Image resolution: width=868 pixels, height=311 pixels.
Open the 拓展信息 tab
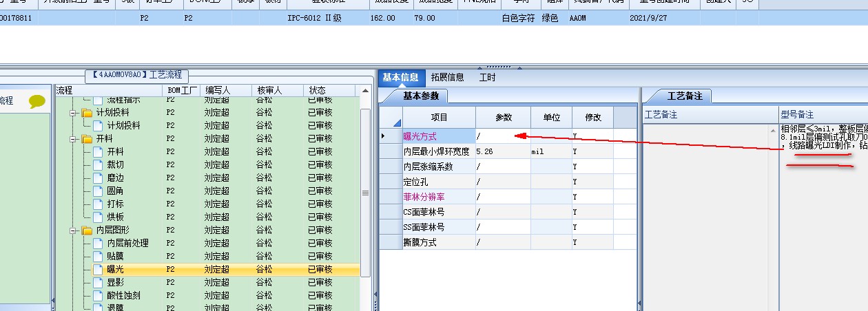pyautogui.click(x=448, y=77)
